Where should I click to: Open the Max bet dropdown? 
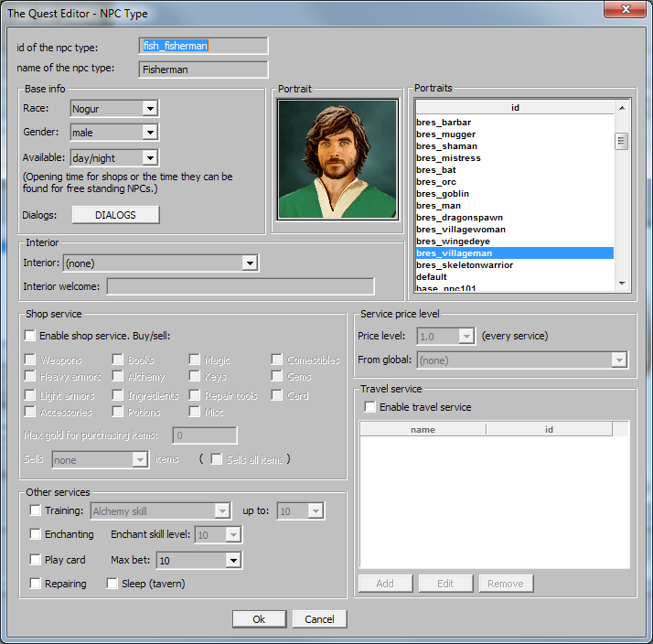pyautogui.click(x=232, y=560)
